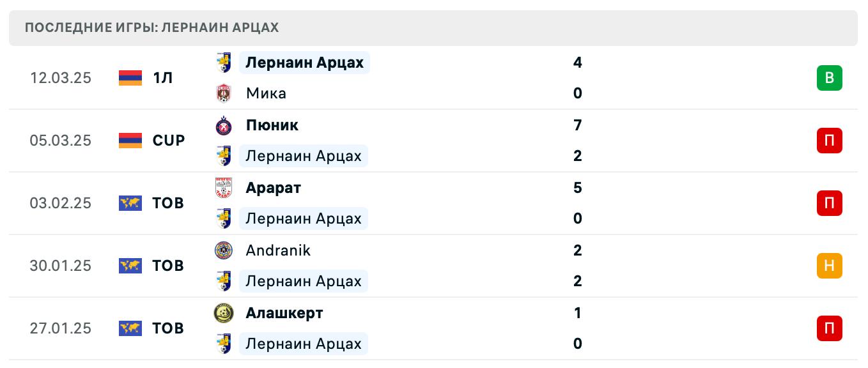Click red П badge for Алашкерт match

[x=829, y=328]
